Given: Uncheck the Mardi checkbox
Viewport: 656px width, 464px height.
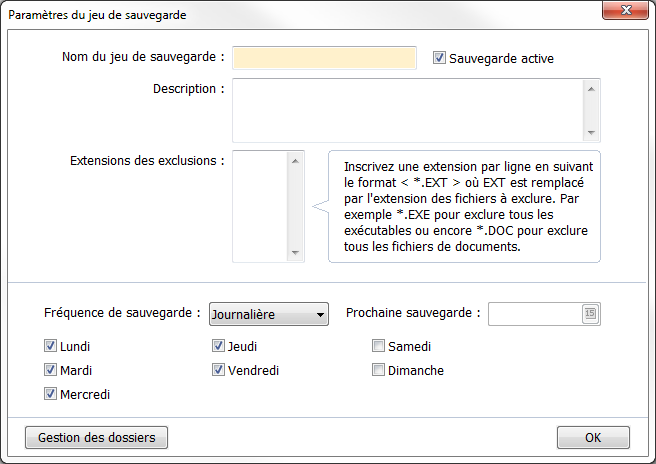Looking at the screenshot, I should (50, 370).
